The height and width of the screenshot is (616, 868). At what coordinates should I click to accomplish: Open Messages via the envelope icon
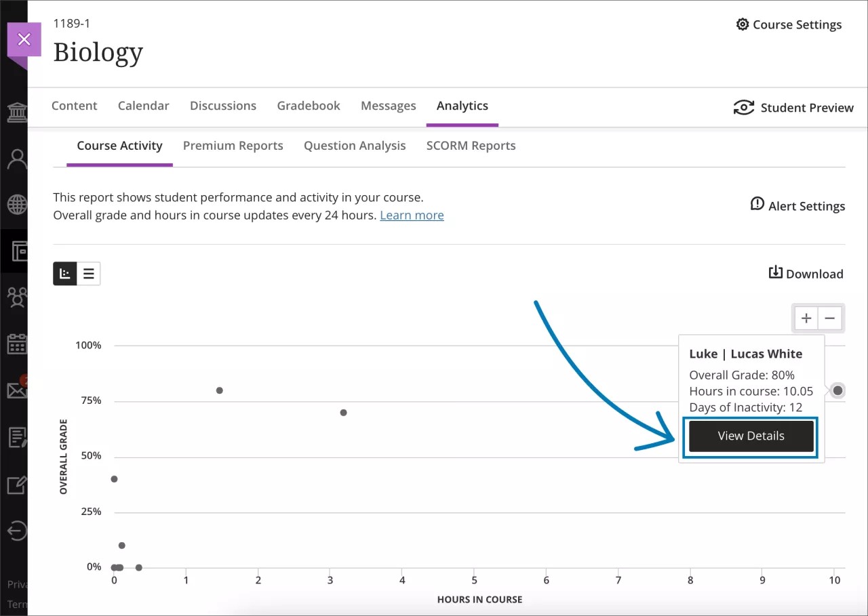pos(16,390)
